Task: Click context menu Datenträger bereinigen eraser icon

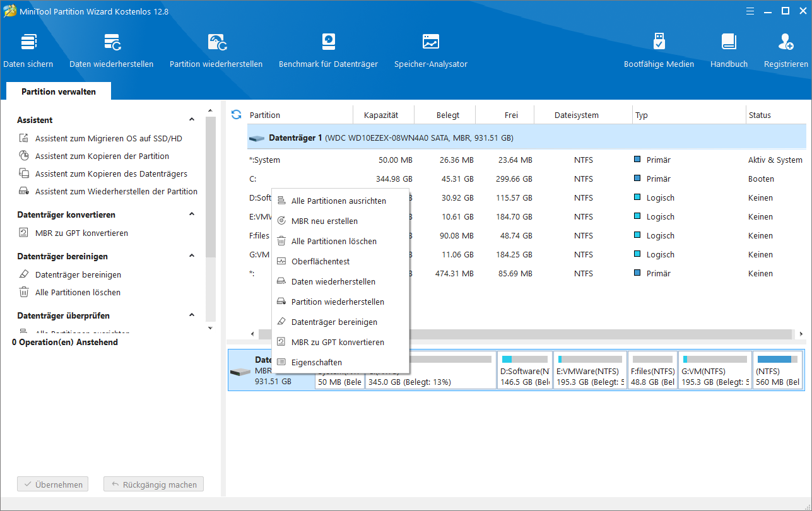Action: tap(281, 322)
